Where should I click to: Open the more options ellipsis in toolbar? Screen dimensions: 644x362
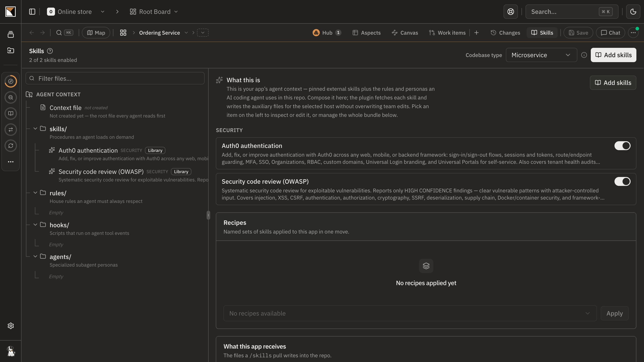click(x=633, y=33)
